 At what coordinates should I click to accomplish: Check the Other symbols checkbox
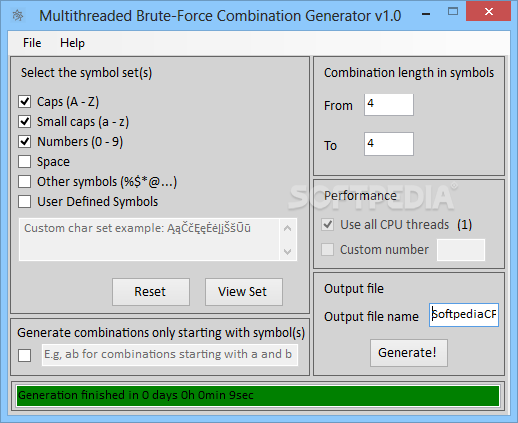(25, 182)
